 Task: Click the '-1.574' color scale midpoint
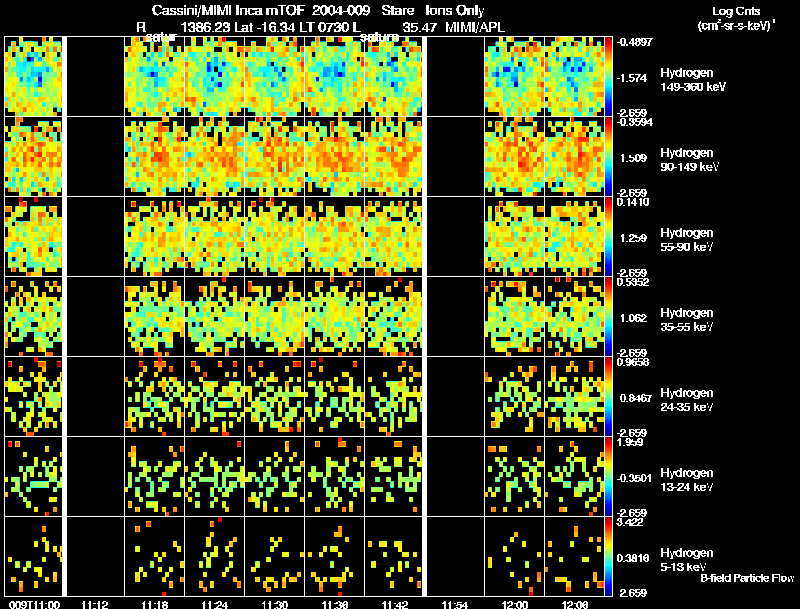(632, 78)
